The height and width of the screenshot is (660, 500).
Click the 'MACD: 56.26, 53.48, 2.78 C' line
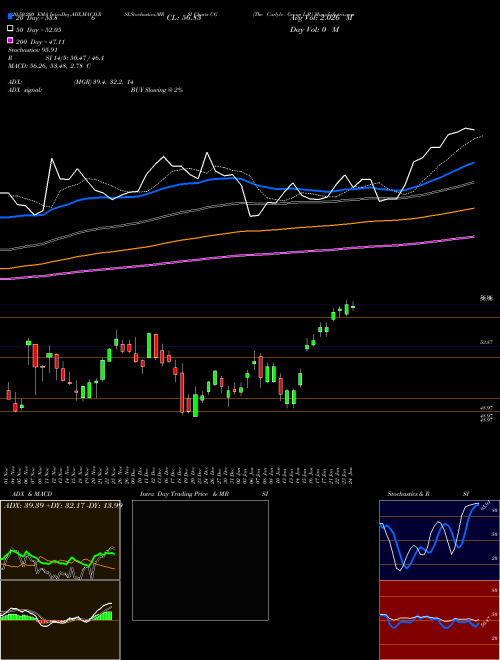49,66
